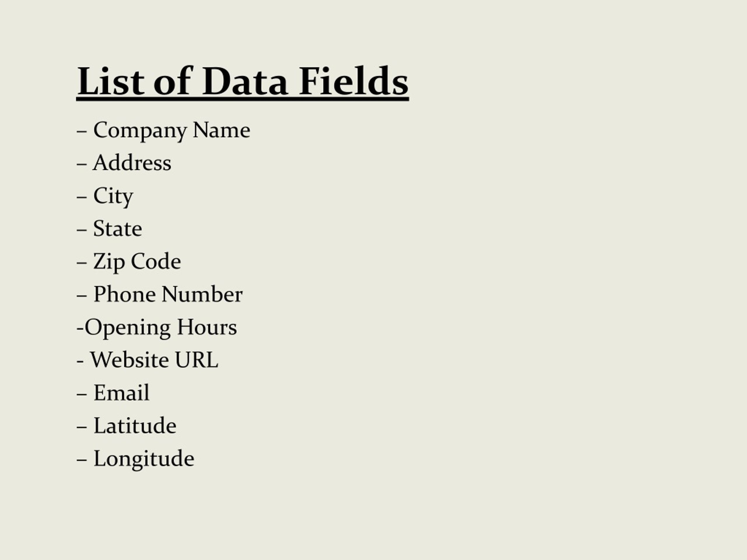Click the word Number in list

[202, 294]
